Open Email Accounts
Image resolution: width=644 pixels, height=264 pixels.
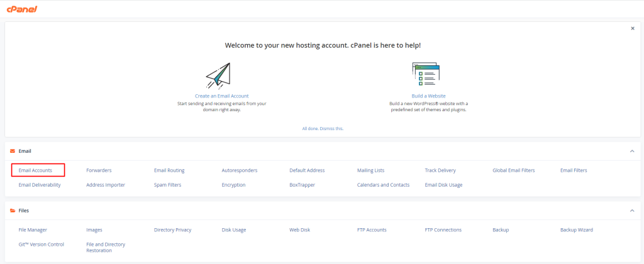tap(35, 170)
